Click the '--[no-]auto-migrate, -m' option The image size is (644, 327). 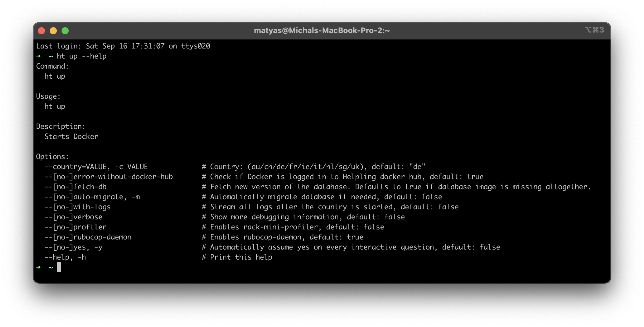[x=92, y=197]
